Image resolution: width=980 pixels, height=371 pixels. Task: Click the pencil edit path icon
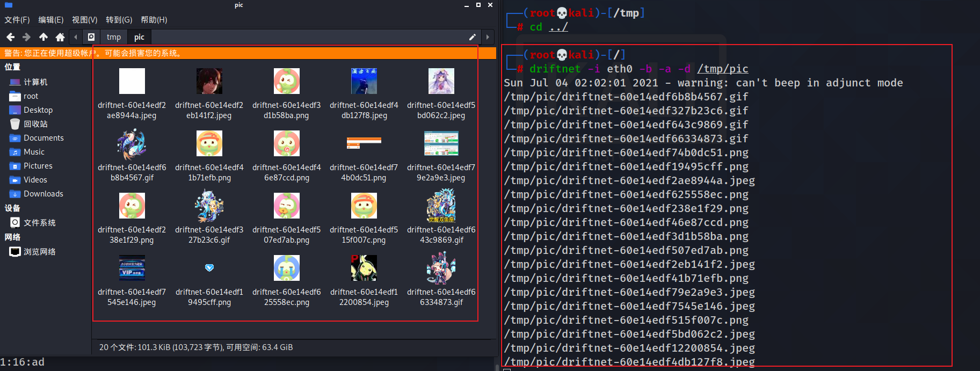[473, 37]
